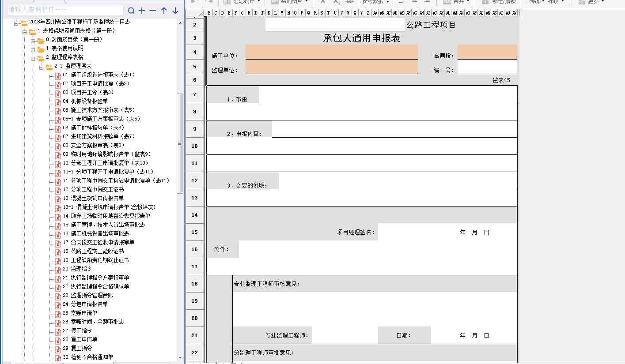Click the query condition search box
Image resolution: width=625 pixels, height=364 pixels.
[65, 10]
